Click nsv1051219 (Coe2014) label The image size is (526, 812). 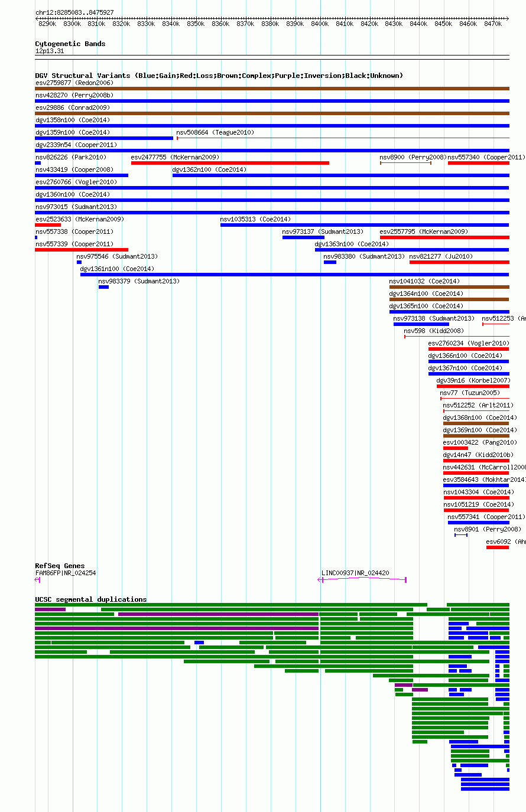tap(479, 505)
